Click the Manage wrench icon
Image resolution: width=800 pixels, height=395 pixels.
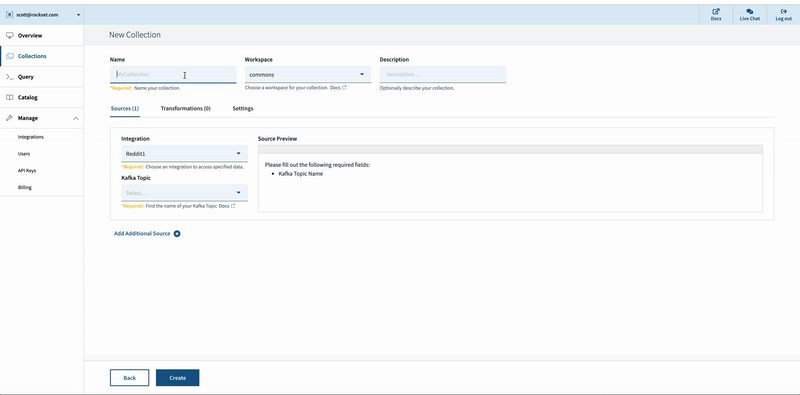pyautogui.click(x=10, y=118)
